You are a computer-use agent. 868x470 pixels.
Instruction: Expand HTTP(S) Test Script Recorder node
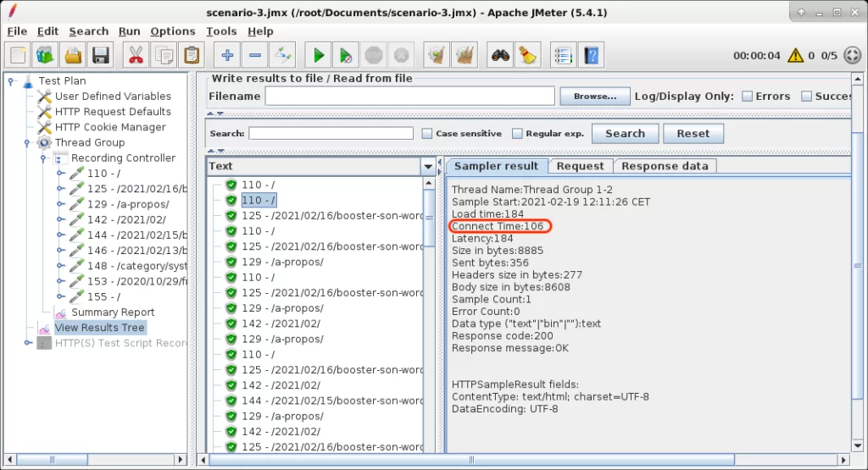click(x=28, y=343)
